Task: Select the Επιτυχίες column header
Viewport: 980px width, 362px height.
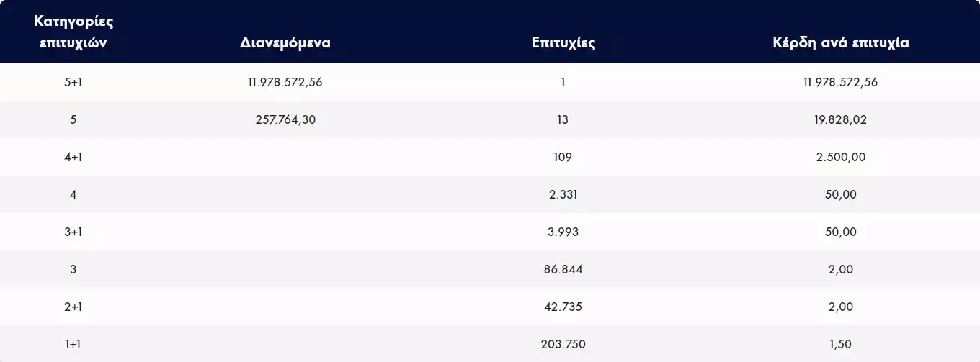Action: tap(563, 42)
